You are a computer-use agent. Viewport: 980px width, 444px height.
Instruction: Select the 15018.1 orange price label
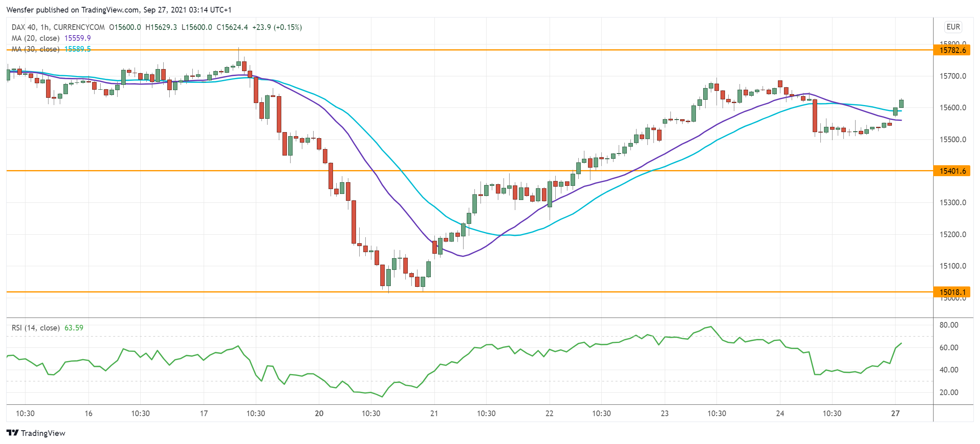point(952,292)
